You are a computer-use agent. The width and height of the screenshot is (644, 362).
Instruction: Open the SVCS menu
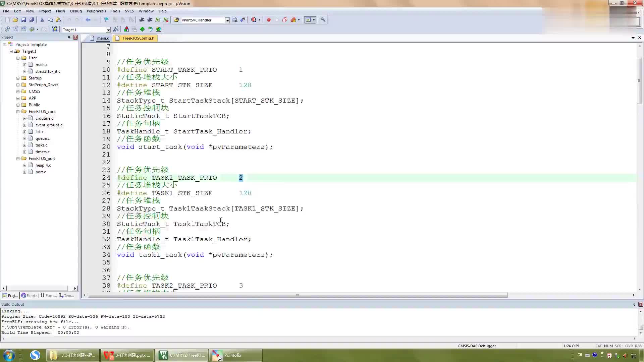pyautogui.click(x=129, y=11)
